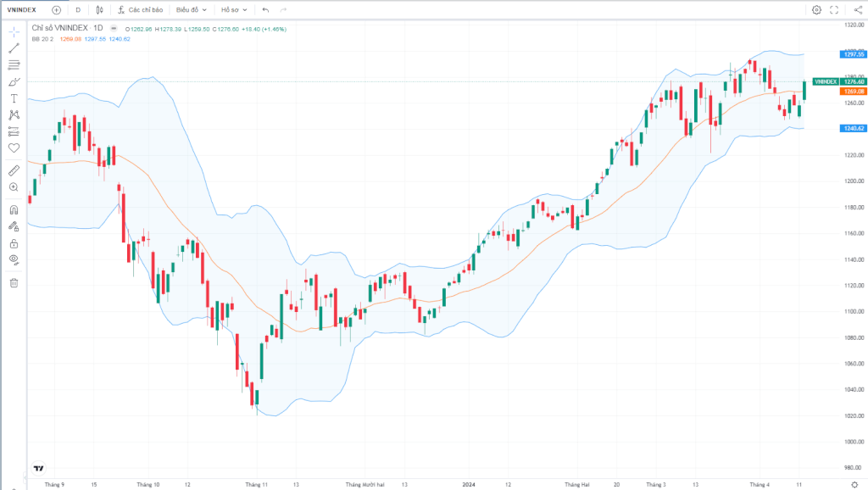The height and width of the screenshot is (490, 868).
Task: Click the trash remove drawings icon
Action: [x=14, y=283]
